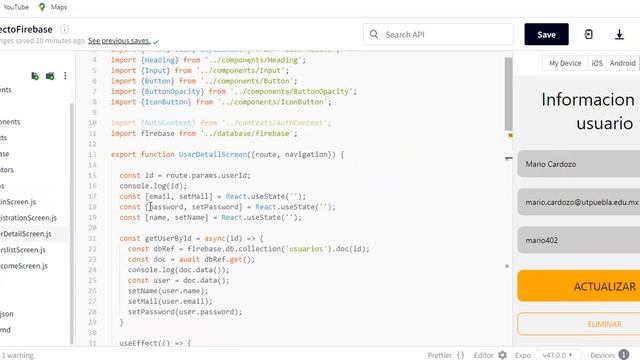Focus the Search API field
Viewport: 640px width, 360px height.
(438, 34)
